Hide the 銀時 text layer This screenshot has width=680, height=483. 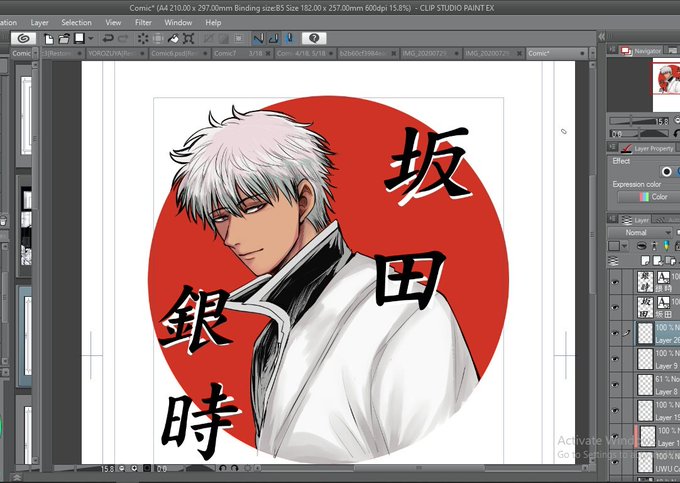coord(615,282)
